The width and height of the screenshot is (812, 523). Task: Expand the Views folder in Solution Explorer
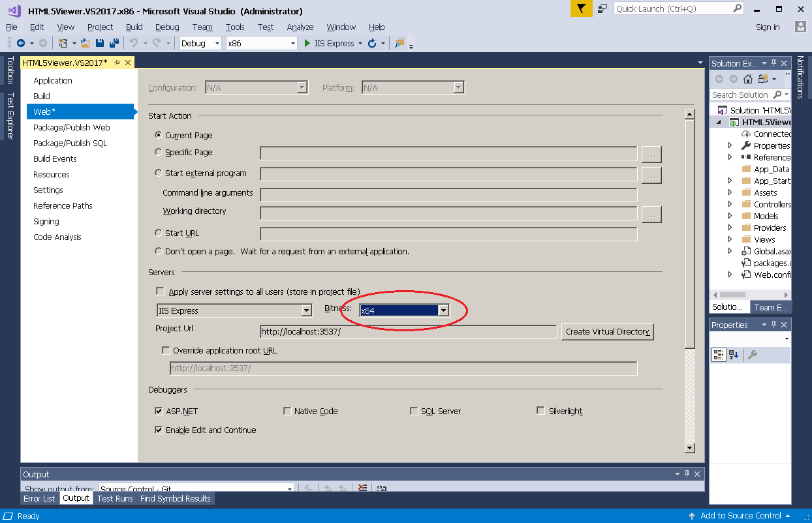730,239
